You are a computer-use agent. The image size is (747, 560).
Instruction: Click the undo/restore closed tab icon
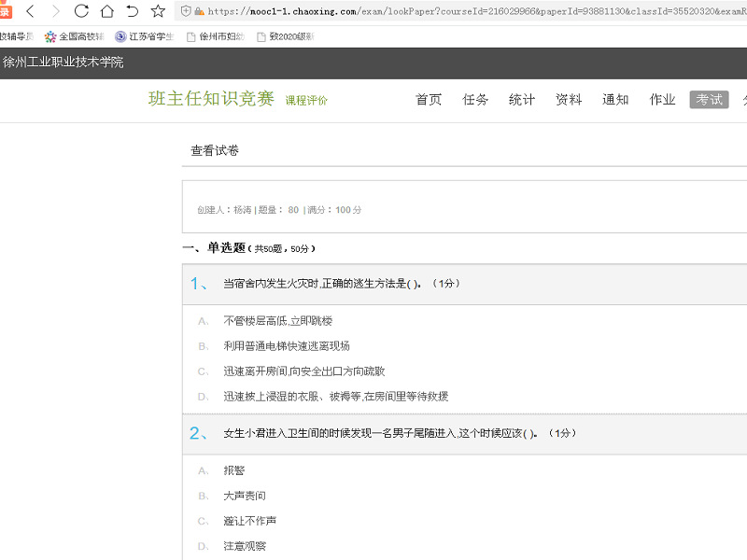[x=133, y=11]
